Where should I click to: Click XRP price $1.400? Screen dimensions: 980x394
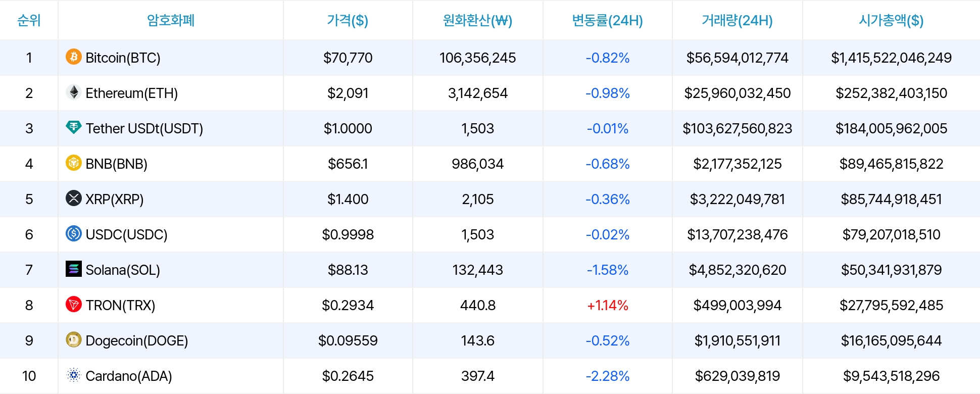348,200
